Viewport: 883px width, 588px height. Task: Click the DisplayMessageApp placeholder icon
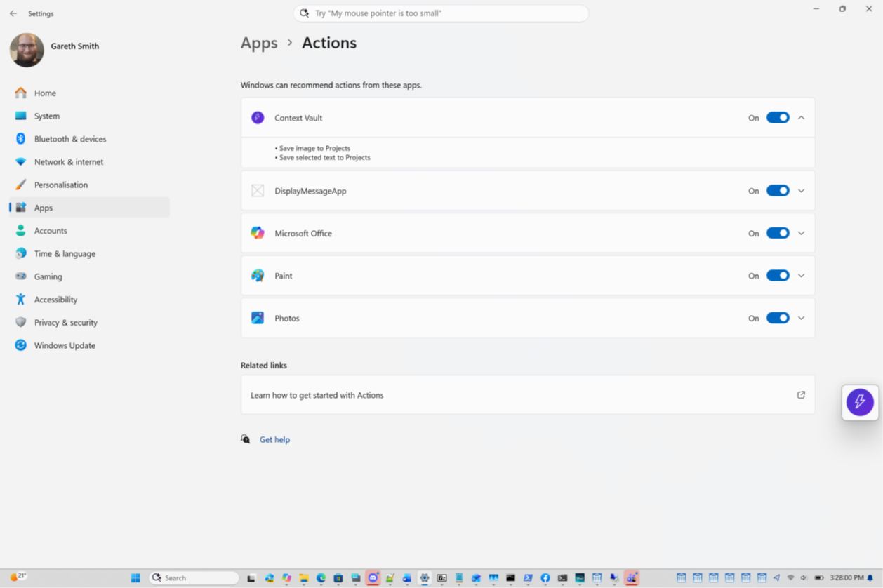point(258,191)
